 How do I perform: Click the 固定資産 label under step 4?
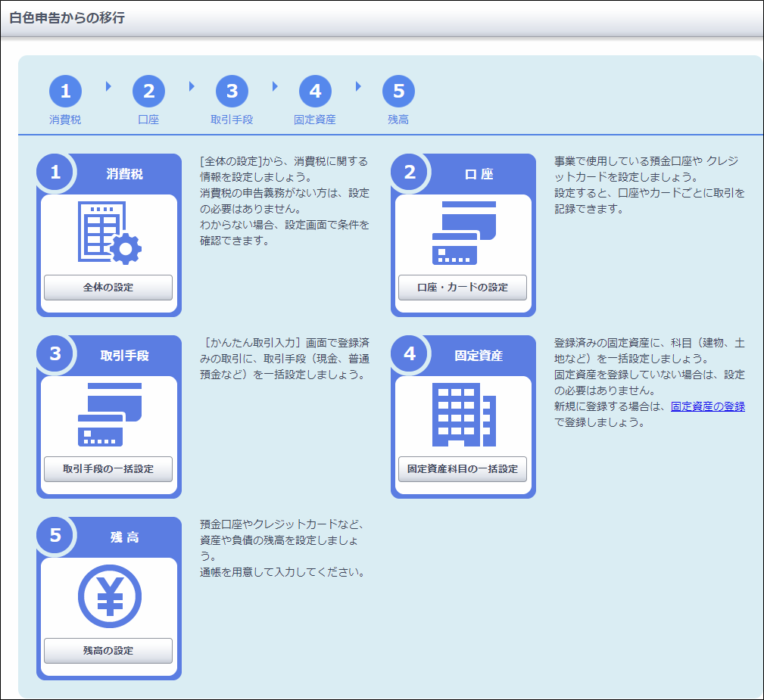click(x=315, y=120)
